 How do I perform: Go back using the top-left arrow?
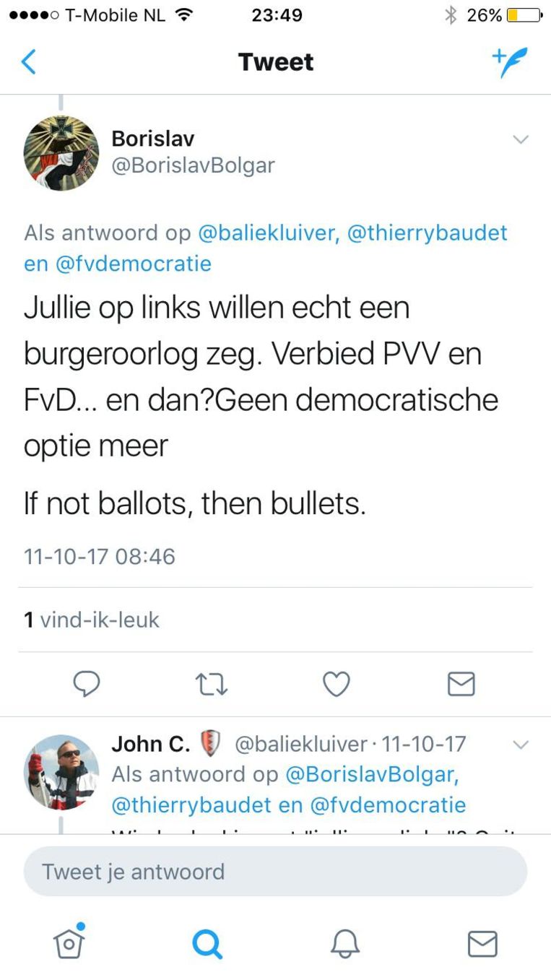pos(28,62)
